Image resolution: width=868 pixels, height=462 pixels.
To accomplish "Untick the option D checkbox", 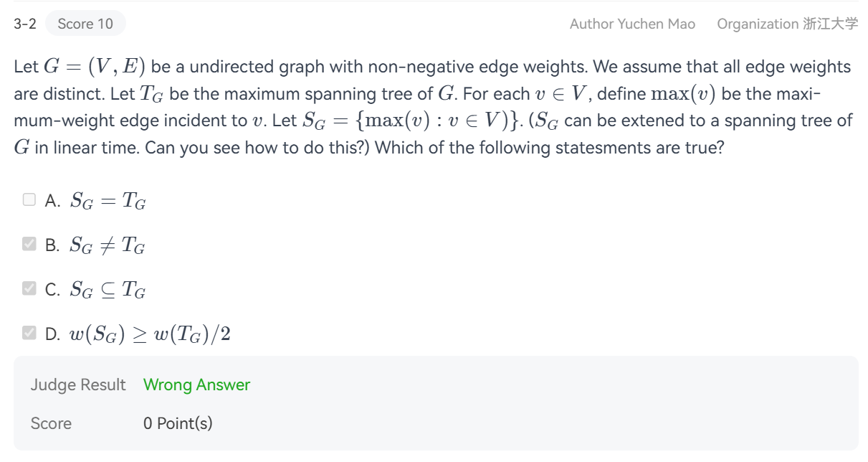I will [29, 333].
